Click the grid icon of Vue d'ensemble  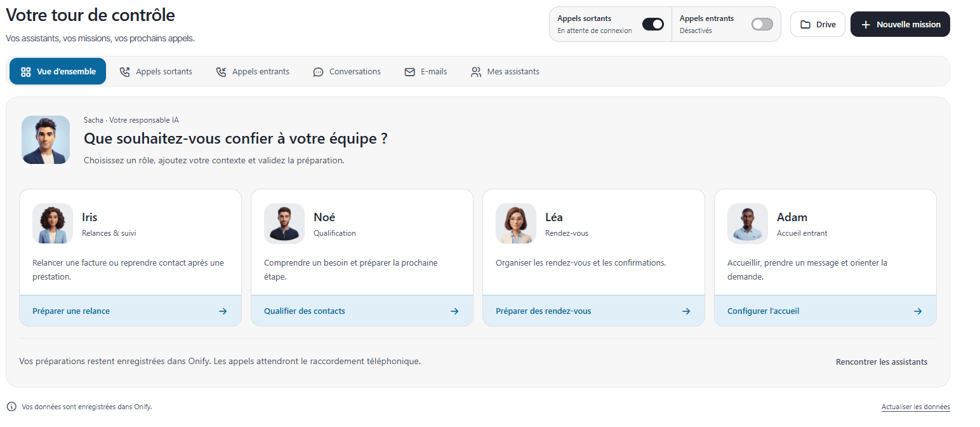click(26, 72)
